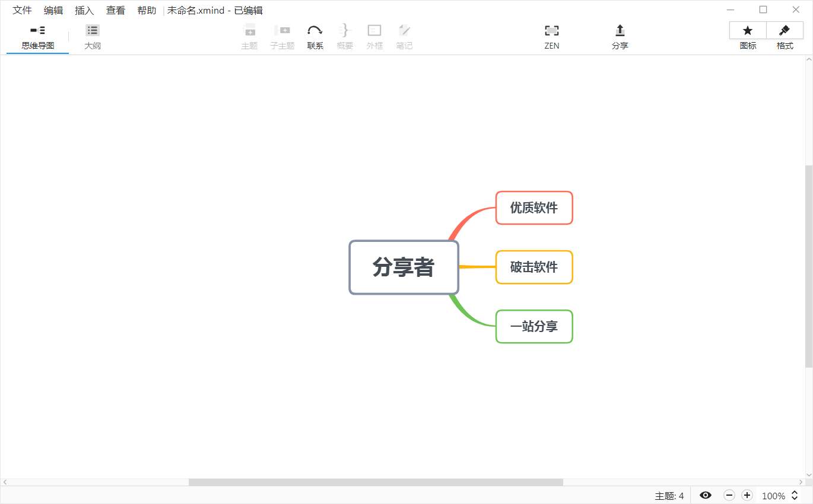The height and width of the screenshot is (504, 813).
Task: Attach a note with the 笔记 icon
Action: click(x=404, y=36)
